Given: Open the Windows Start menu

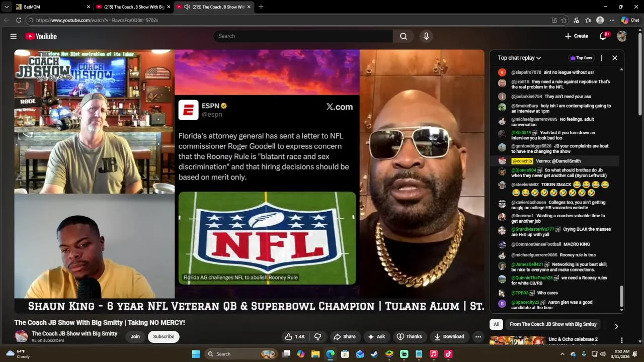Looking at the screenshot, I should (196, 354).
